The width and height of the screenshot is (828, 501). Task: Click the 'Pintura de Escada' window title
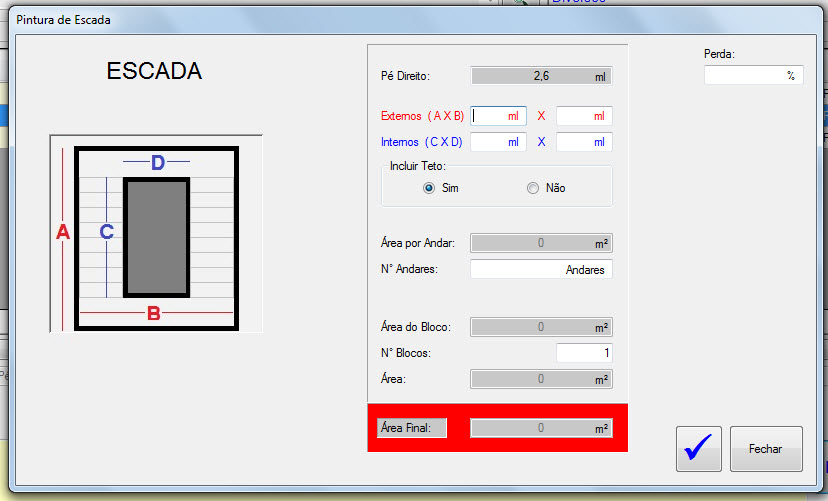tap(63, 20)
